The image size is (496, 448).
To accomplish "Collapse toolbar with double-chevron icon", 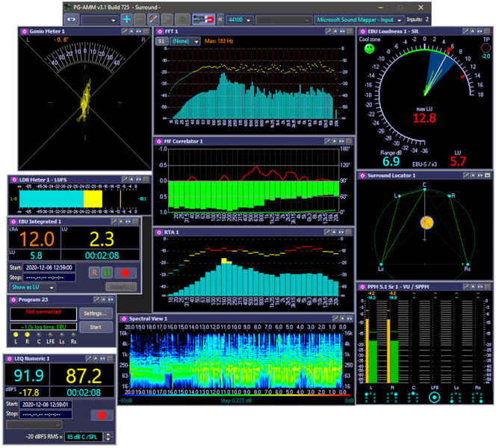I will pyautogui.click(x=220, y=19).
